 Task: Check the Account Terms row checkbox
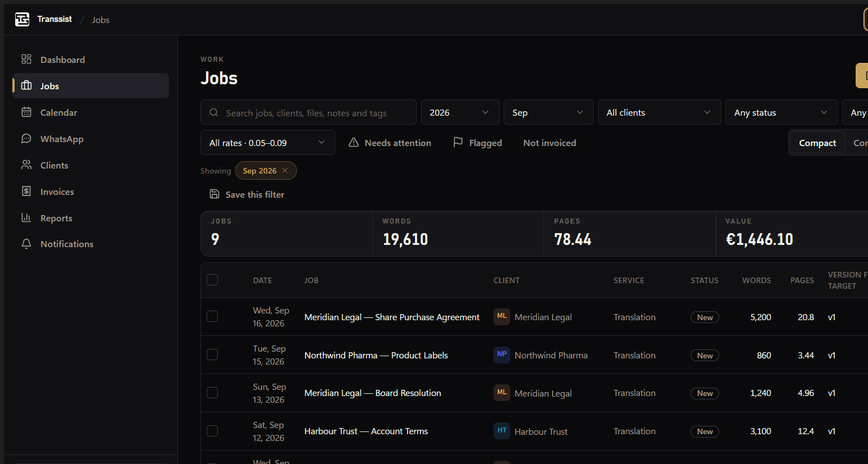pos(212,431)
